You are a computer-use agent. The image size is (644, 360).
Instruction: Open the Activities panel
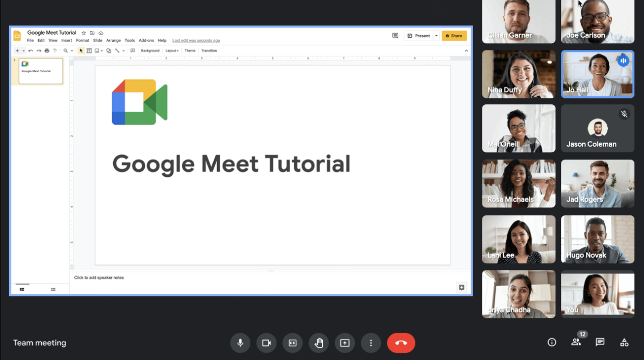(624, 342)
